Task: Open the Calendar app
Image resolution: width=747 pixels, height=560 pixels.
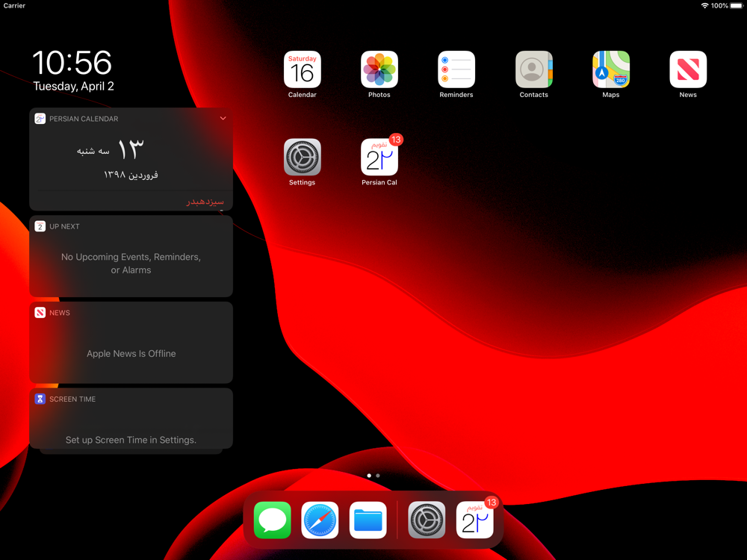Action: [302, 70]
